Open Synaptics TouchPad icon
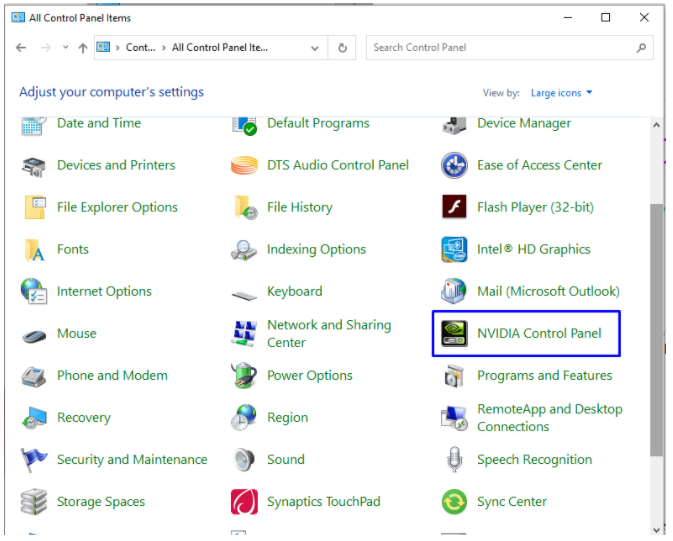673x541 pixels. pyautogui.click(x=244, y=501)
